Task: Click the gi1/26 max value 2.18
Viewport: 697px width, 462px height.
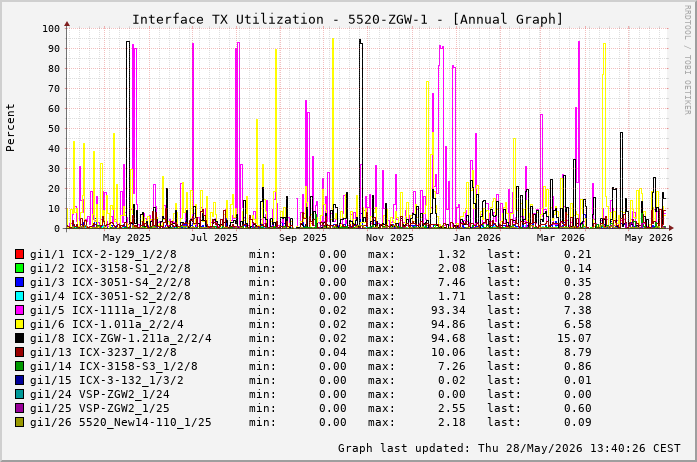Action: [x=452, y=422]
